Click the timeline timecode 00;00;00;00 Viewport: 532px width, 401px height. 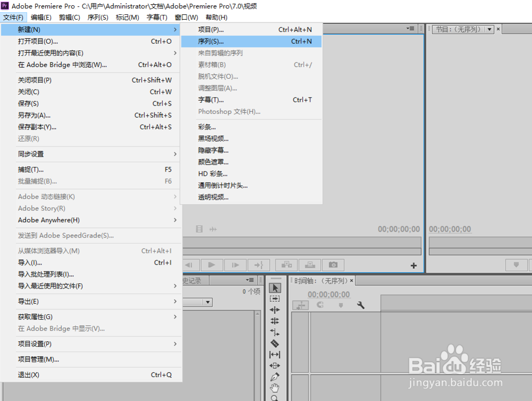coord(328,294)
